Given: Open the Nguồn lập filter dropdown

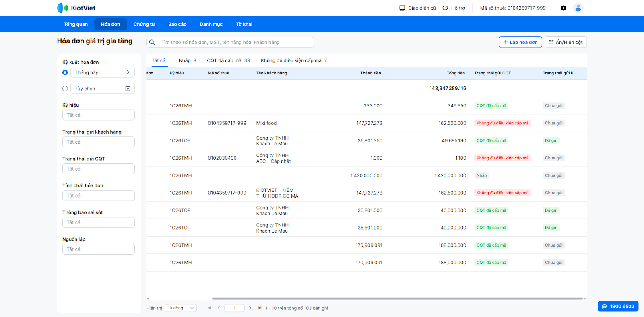Looking at the screenshot, I should (99, 249).
